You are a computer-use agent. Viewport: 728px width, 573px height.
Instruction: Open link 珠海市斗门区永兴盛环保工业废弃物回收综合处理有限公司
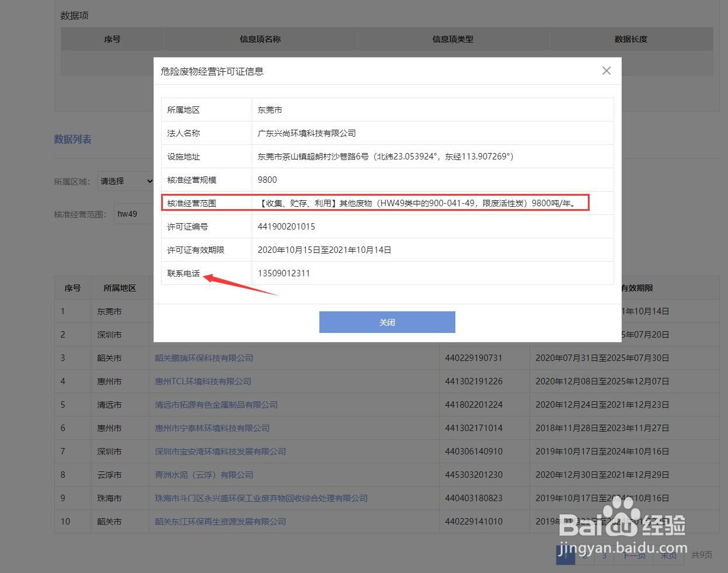tap(261, 498)
